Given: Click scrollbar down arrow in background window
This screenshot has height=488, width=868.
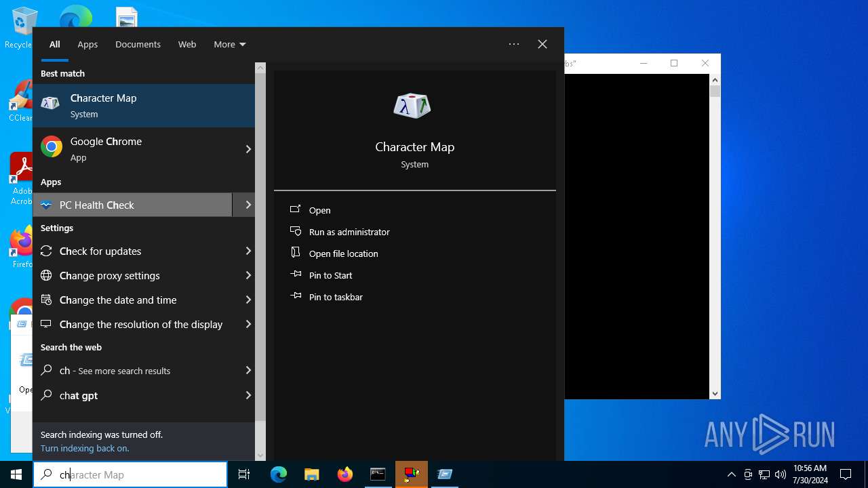Looking at the screenshot, I should [715, 394].
